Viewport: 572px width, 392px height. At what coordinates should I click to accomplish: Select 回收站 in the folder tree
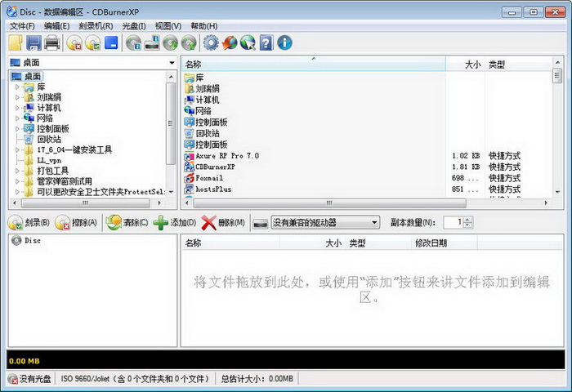[49, 140]
